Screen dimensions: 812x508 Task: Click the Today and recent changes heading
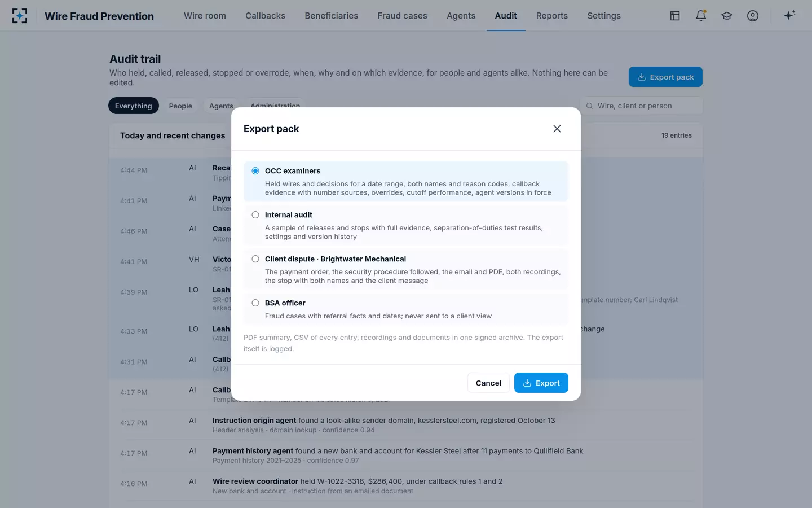173,135
